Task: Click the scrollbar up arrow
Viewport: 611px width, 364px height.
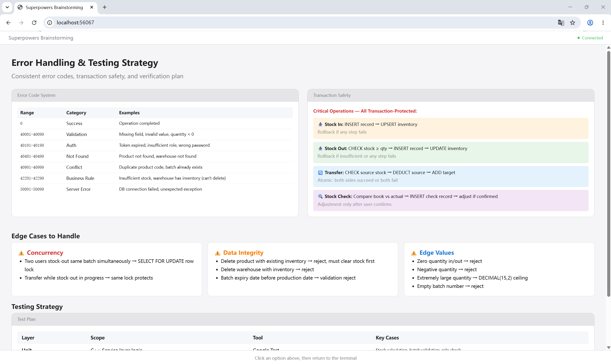Action: pos(609,47)
